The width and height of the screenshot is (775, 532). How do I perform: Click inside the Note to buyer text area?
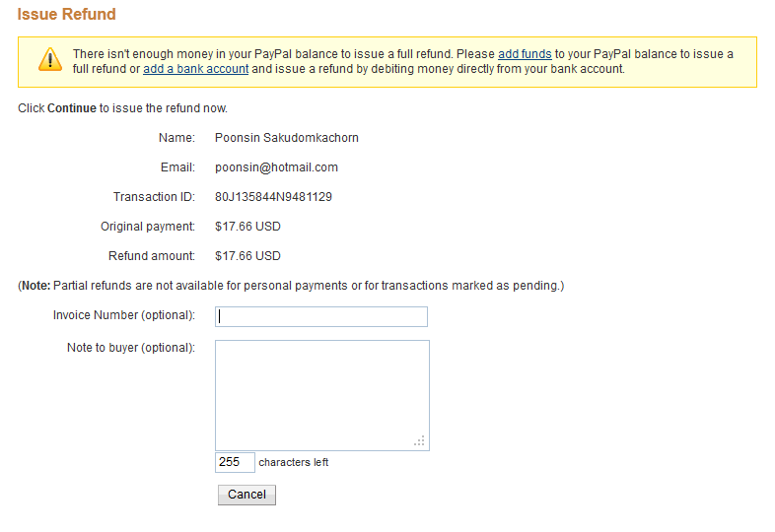(x=322, y=395)
